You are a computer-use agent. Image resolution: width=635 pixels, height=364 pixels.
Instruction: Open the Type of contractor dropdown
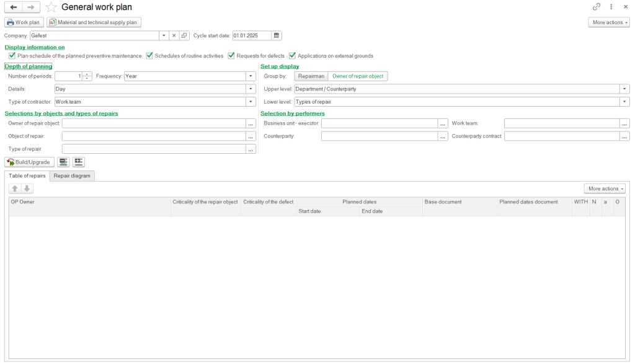pyautogui.click(x=251, y=102)
